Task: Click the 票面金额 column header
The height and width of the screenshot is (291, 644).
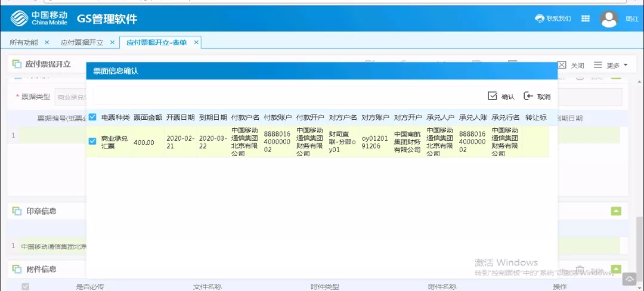Action: pyautogui.click(x=148, y=117)
